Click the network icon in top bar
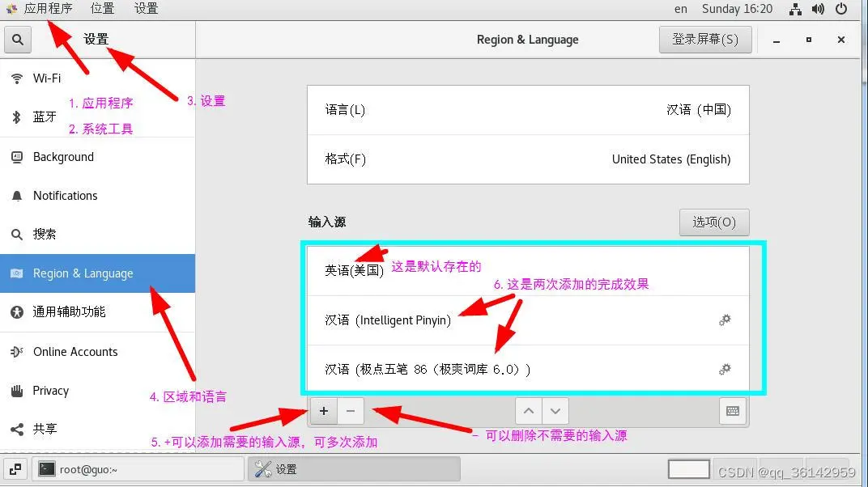Image resolution: width=868 pixels, height=487 pixels. click(x=795, y=10)
